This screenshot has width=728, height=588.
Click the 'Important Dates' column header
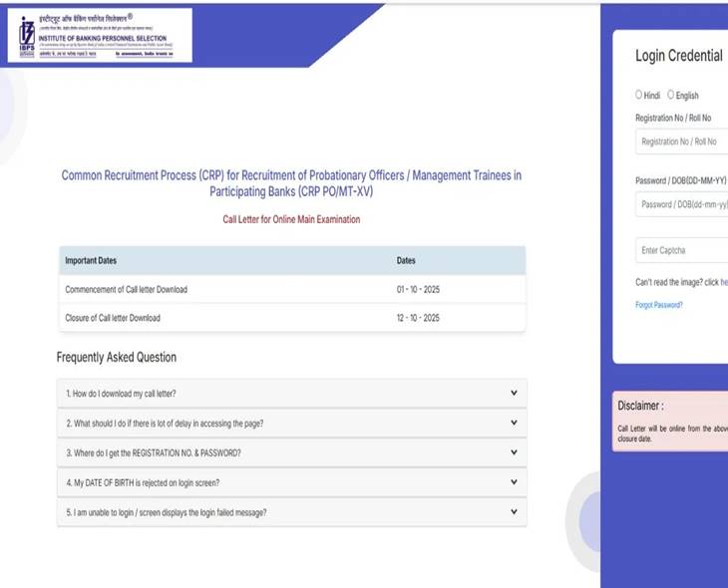pos(91,260)
